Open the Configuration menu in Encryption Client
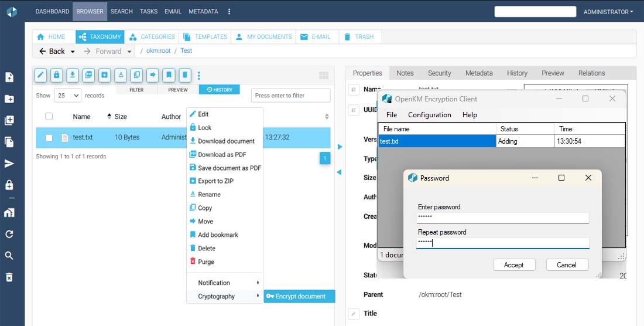 click(x=430, y=115)
